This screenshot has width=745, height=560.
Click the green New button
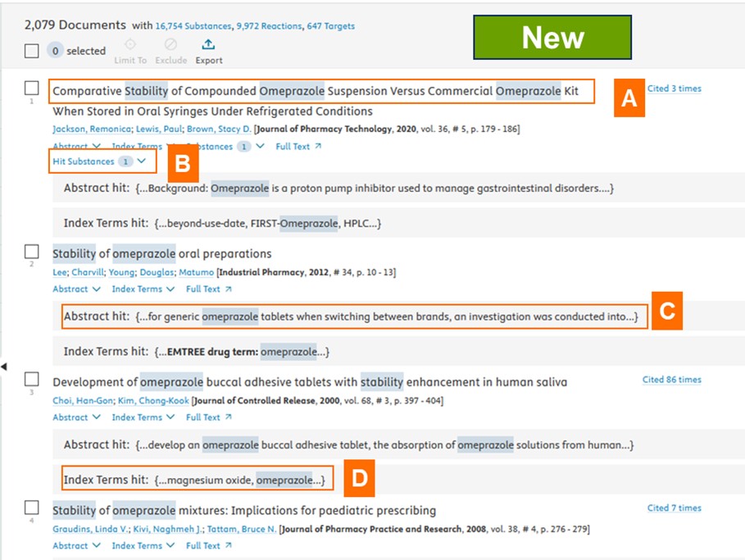pyautogui.click(x=552, y=38)
